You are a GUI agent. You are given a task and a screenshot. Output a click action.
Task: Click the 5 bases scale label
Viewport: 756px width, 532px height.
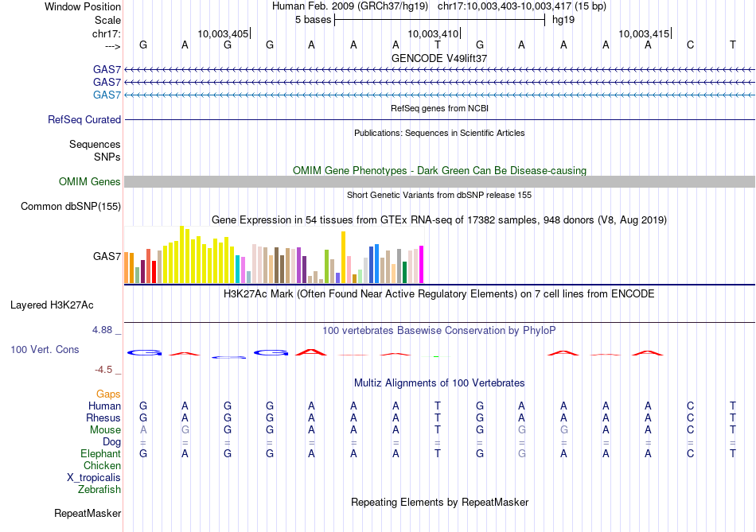313,20
